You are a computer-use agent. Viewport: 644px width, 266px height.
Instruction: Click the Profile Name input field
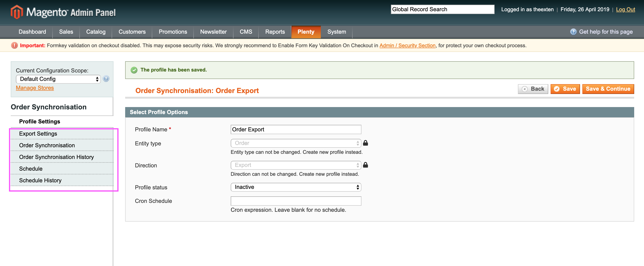pyautogui.click(x=296, y=129)
